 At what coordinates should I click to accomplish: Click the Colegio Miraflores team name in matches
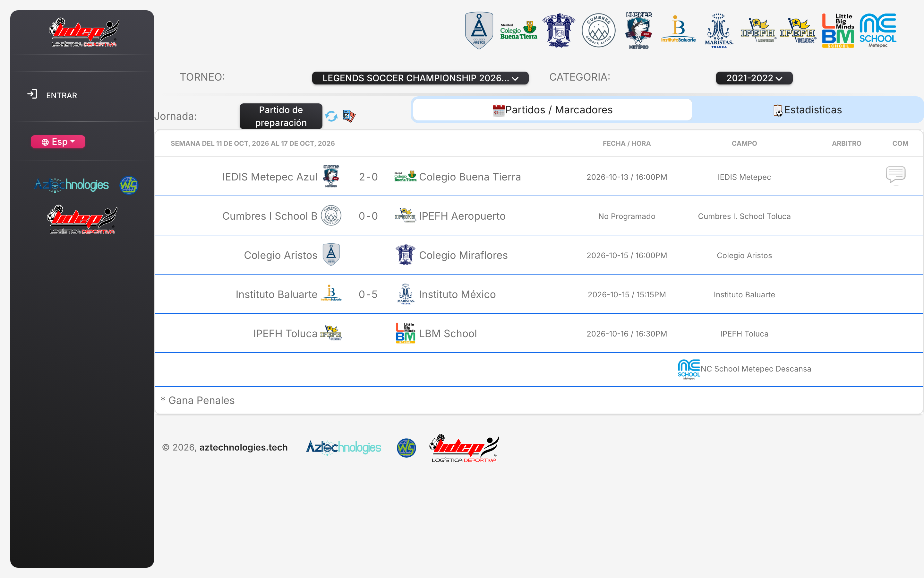pos(463,255)
